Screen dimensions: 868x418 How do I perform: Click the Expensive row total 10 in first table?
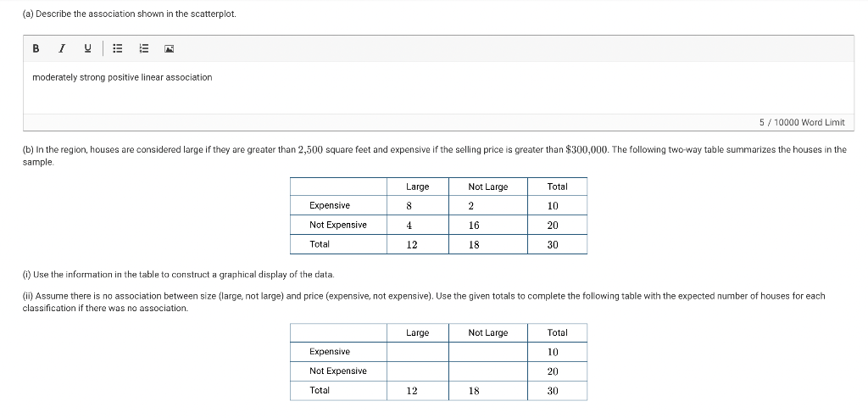click(x=553, y=206)
